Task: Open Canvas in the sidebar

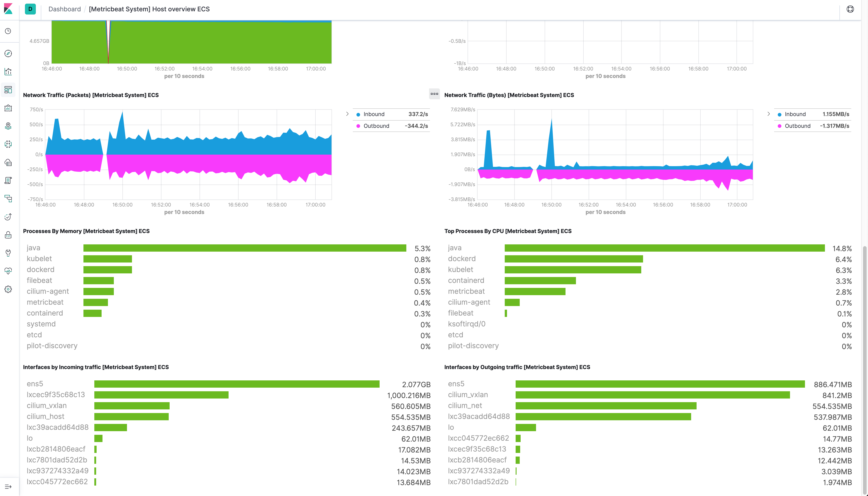Action: tap(8, 108)
